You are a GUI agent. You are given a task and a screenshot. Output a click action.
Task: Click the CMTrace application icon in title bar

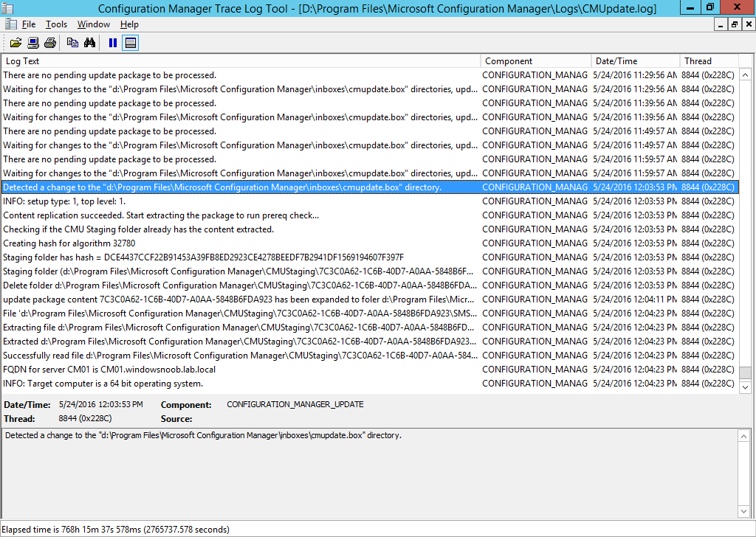7,8
